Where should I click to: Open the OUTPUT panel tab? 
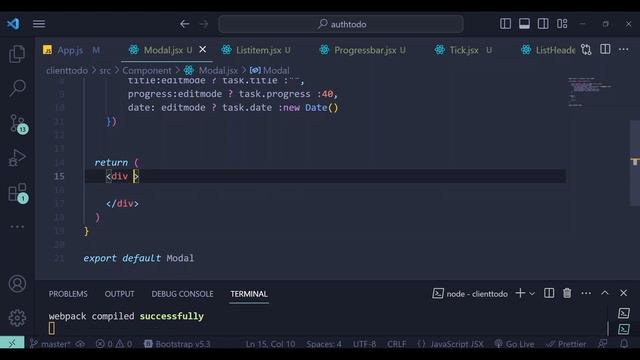coord(119,294)
